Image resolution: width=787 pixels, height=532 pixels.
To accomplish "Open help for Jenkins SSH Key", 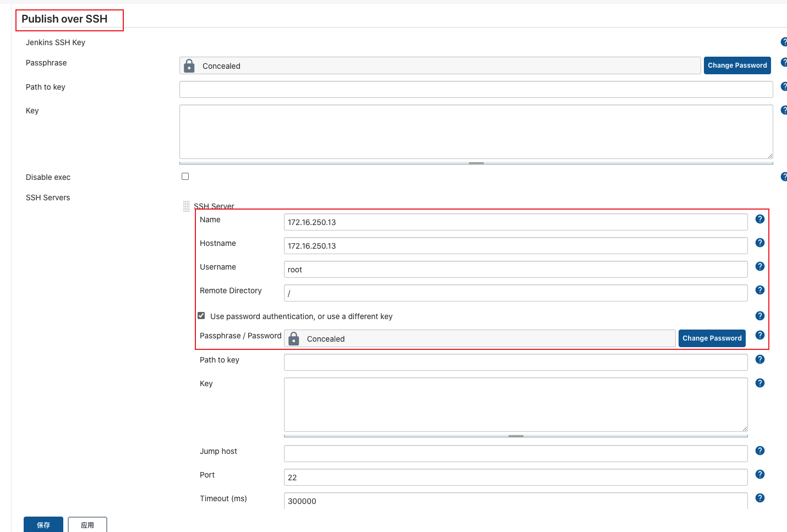I will coord(784,42).
